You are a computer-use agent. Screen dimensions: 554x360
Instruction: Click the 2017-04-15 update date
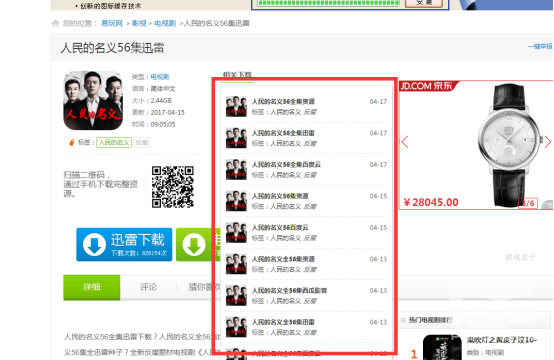(x=167, y=112)
